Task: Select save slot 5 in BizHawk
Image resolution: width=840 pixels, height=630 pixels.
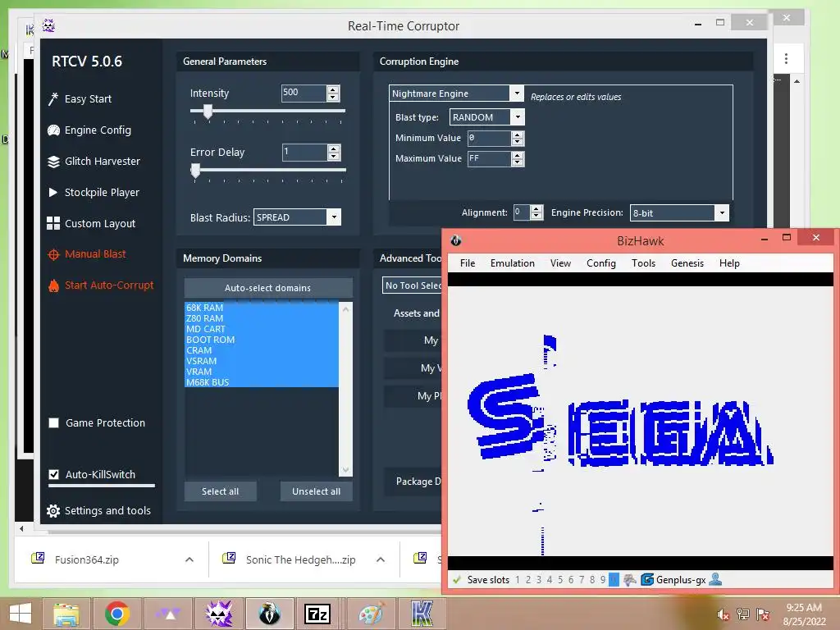Action: point(560,580)
